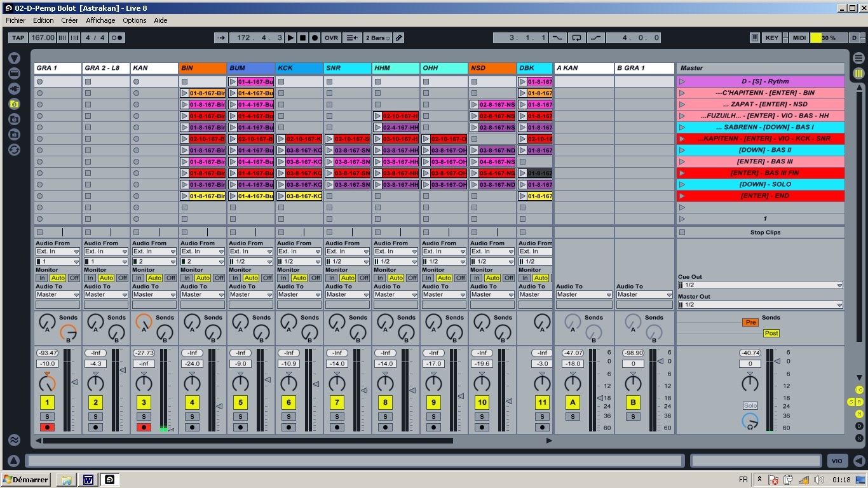
Task: Click the horizontal scrollbar under the mixer
Action: pyautogui.click(x=248, y=440)
